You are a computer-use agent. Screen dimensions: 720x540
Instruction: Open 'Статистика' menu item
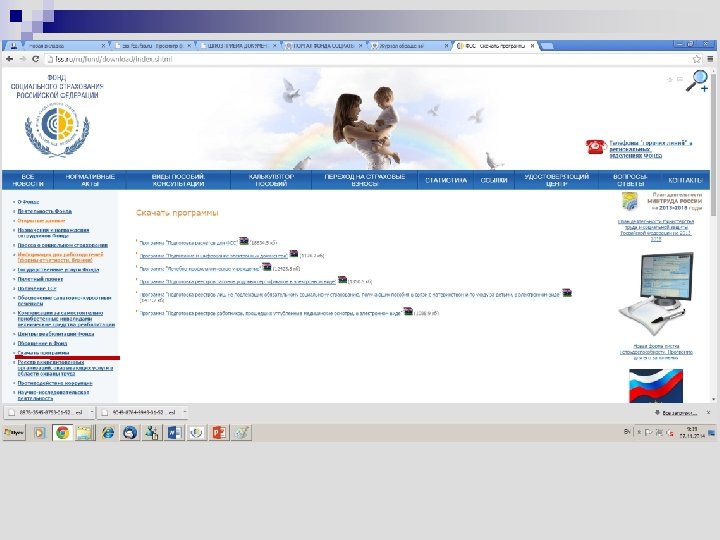pyautogui.click(x=446, y=180)
